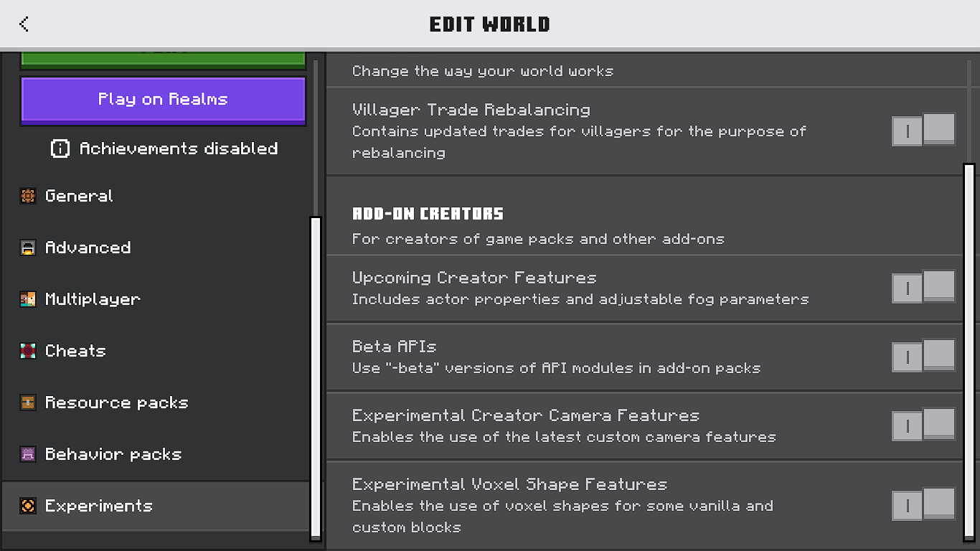Image resolution: width=980 pixels, height=551 pixels.
Task: Open the General settings tab
Action: [x=156, y=196]
